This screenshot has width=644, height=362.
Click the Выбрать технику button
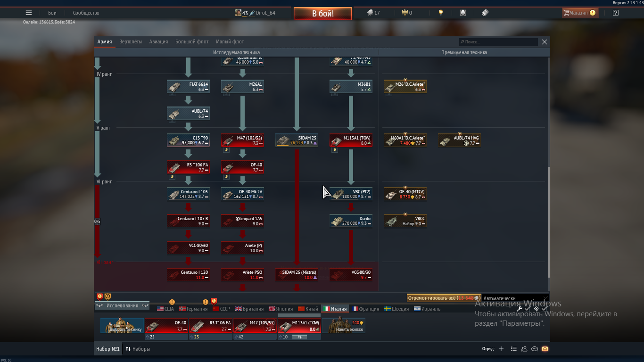click(122, 326)
